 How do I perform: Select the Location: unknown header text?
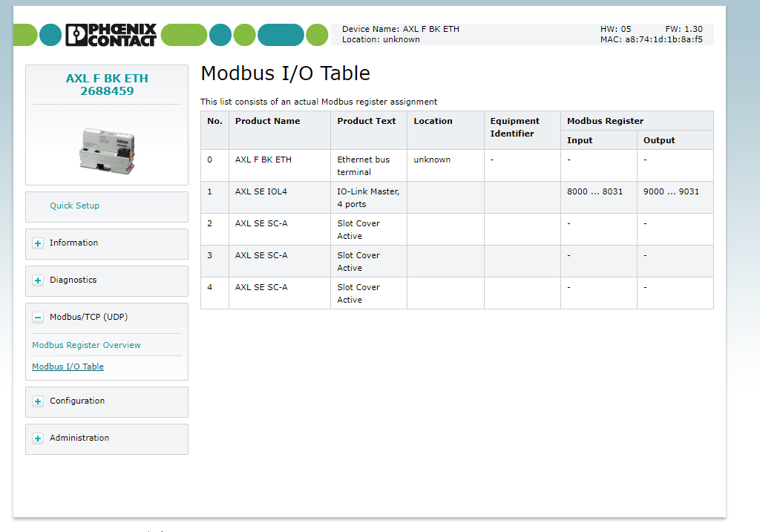click(x=381, y=39)
